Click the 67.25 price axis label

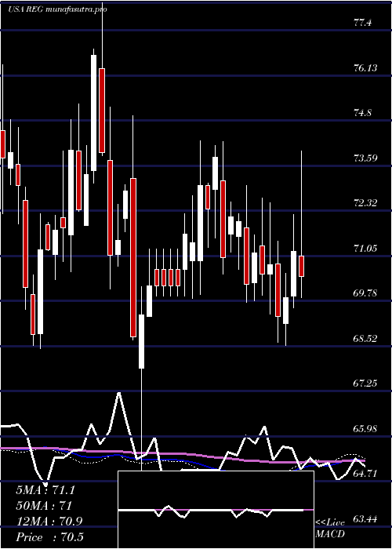365,384
